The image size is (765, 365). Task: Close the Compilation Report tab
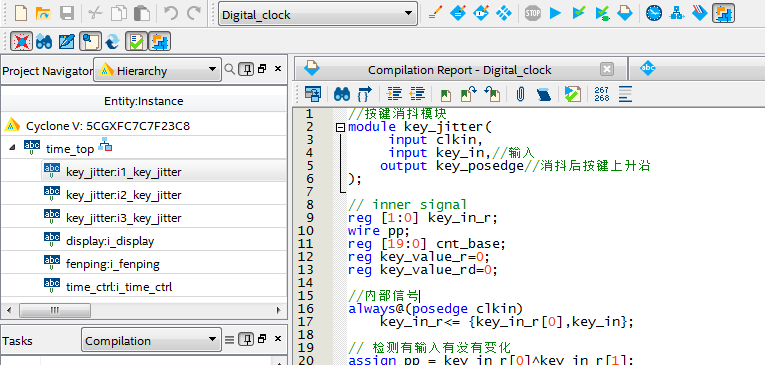(606, 69)
